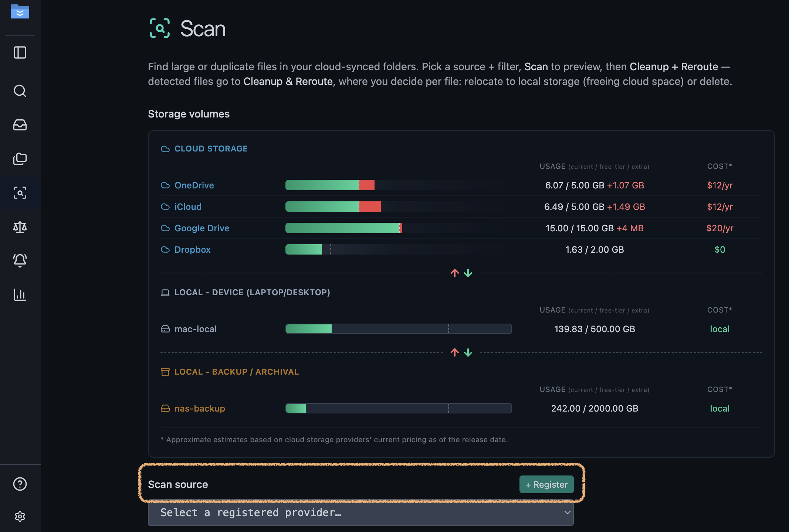Click the Google Drive usage bar
The image size is (789, 532).
tap(398, 228)
